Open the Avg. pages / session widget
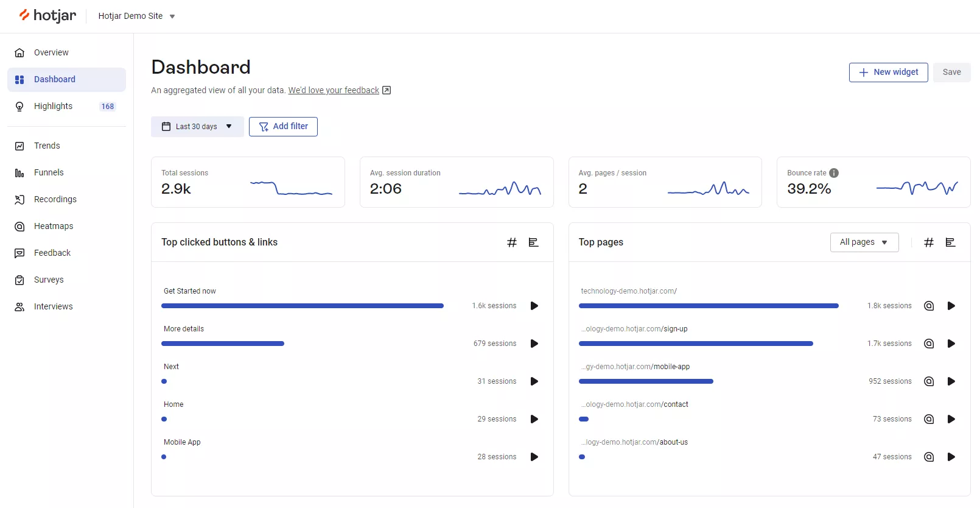Image resolution: width=980 pixels, height=508 pixels. (665, 182)
